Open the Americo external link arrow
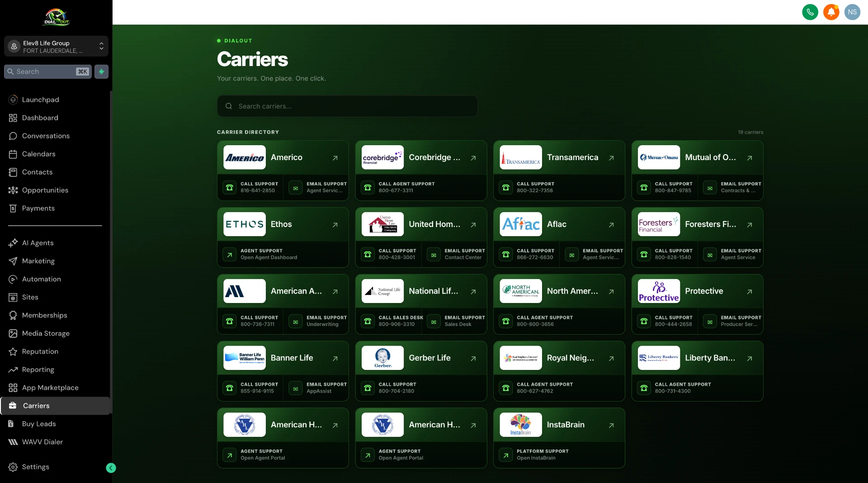This screenshot has height=483, width=868. tap(335, 158)
